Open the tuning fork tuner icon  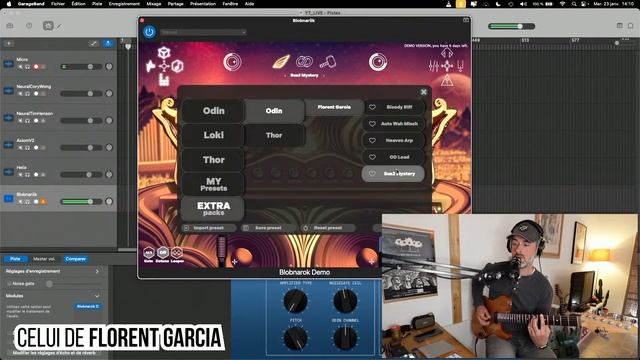460,66
